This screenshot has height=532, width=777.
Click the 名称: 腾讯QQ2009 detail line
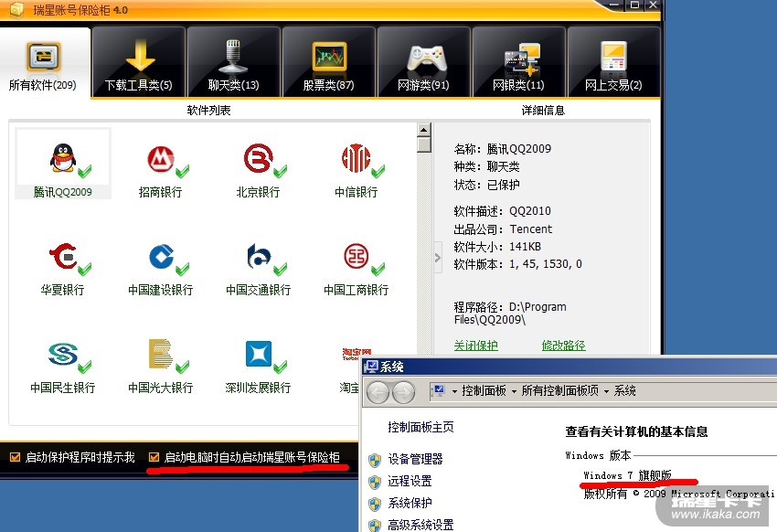(503, 149)
